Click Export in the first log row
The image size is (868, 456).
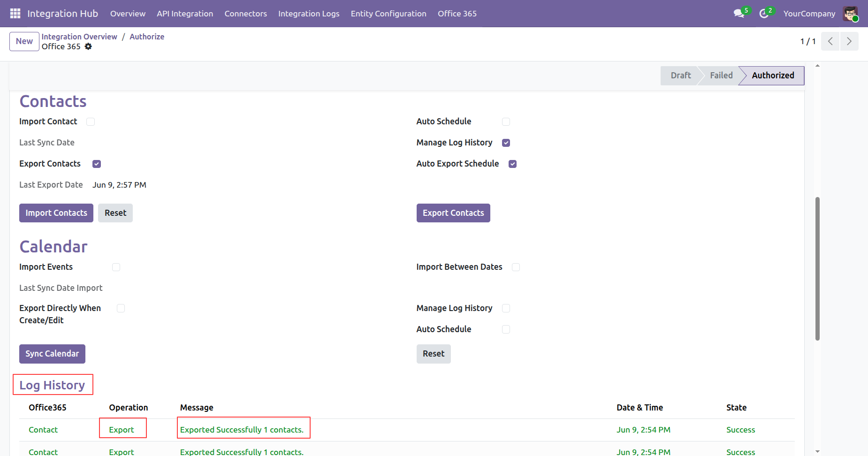[122, 430]
